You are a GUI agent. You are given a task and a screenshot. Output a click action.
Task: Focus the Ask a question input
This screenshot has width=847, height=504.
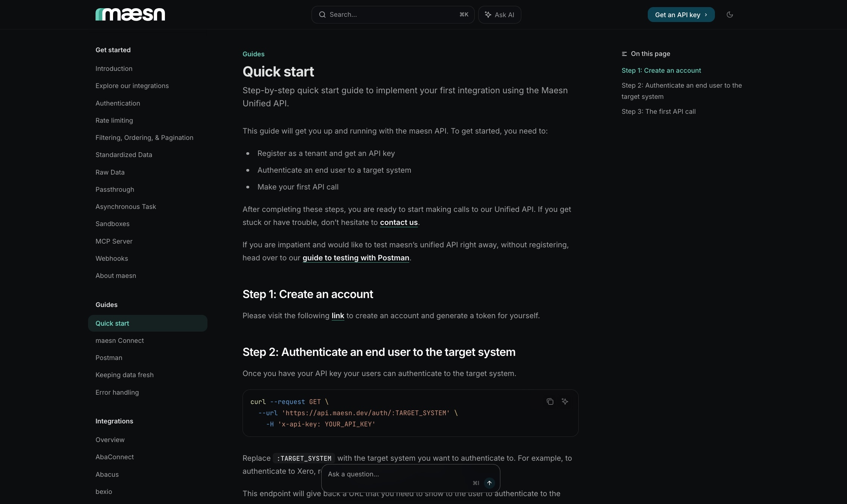(396, 474)
